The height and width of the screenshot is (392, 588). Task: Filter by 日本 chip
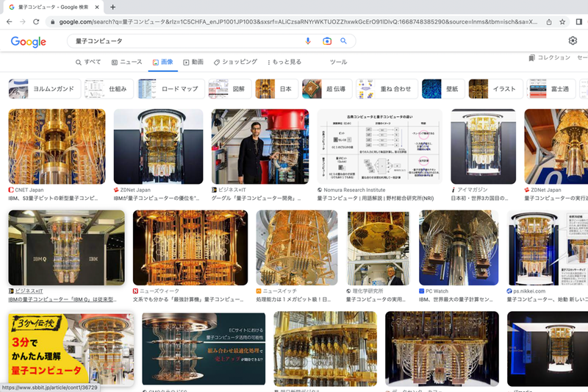click(x=277, y=89)
